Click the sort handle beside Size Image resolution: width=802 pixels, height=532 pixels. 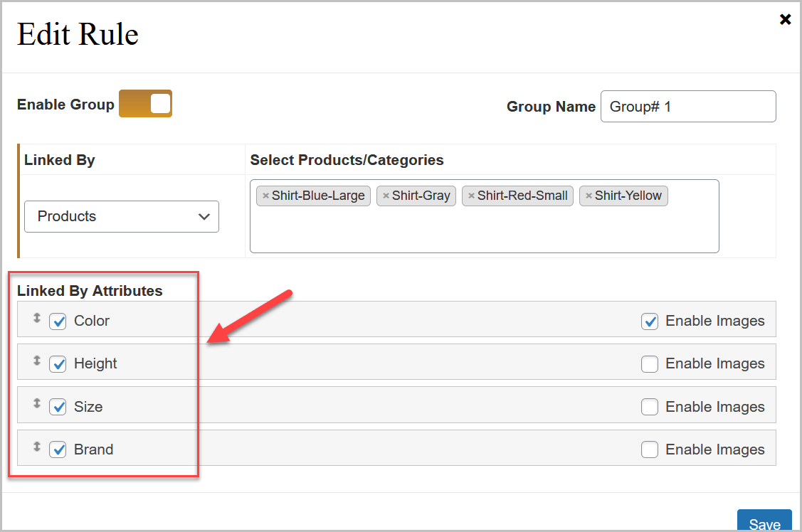pos(37,404)
